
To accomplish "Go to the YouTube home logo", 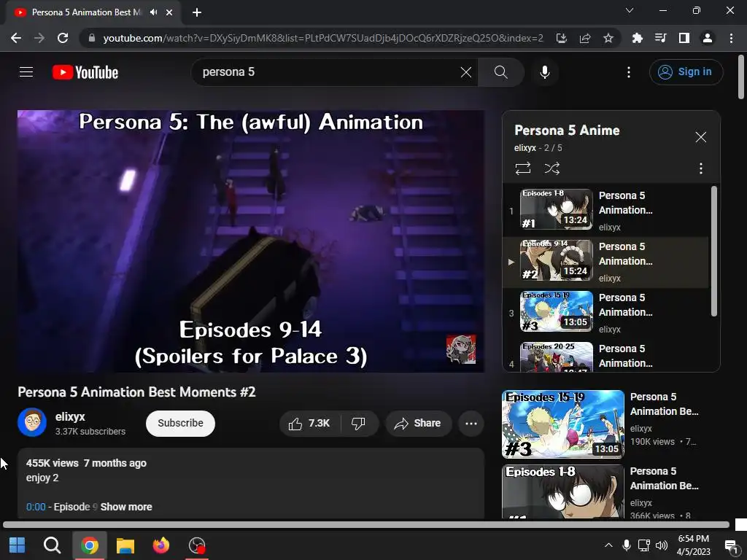I will (85, 72).
